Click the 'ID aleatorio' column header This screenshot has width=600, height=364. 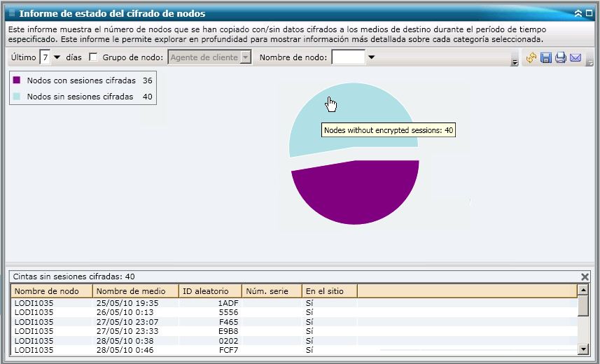pos(210,290)
